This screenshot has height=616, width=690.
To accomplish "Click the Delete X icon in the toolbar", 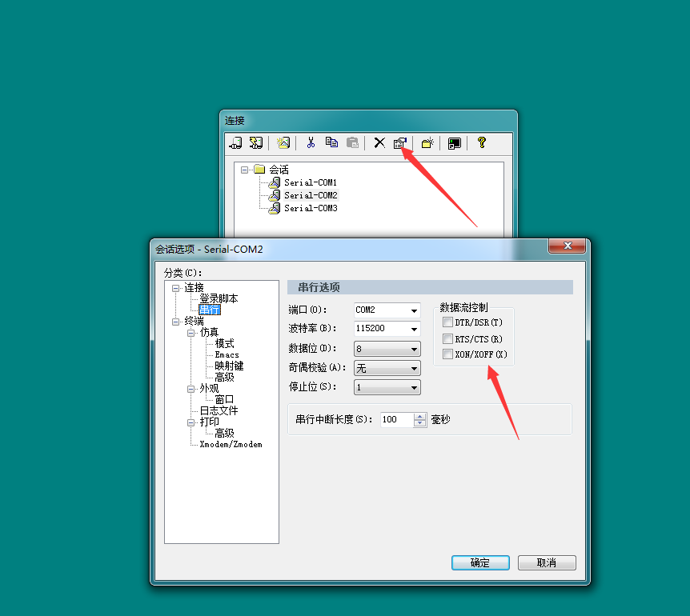I will click(x=379, y=143).
